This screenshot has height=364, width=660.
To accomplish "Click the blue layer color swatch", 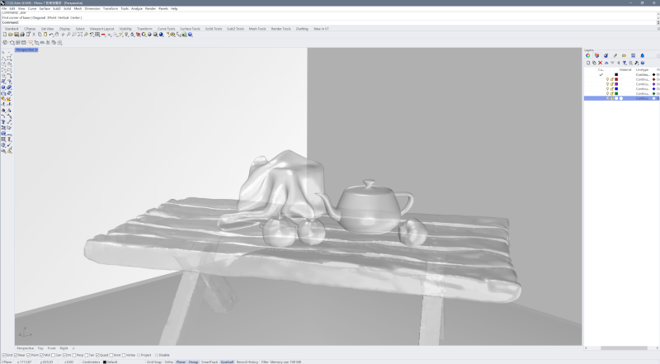I will coord(616,89).
